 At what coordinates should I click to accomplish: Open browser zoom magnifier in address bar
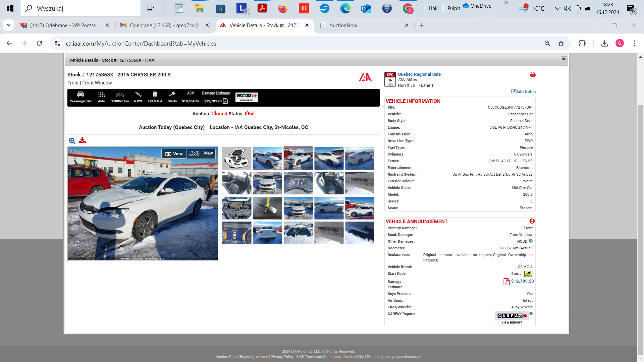[x=547, y=43]
